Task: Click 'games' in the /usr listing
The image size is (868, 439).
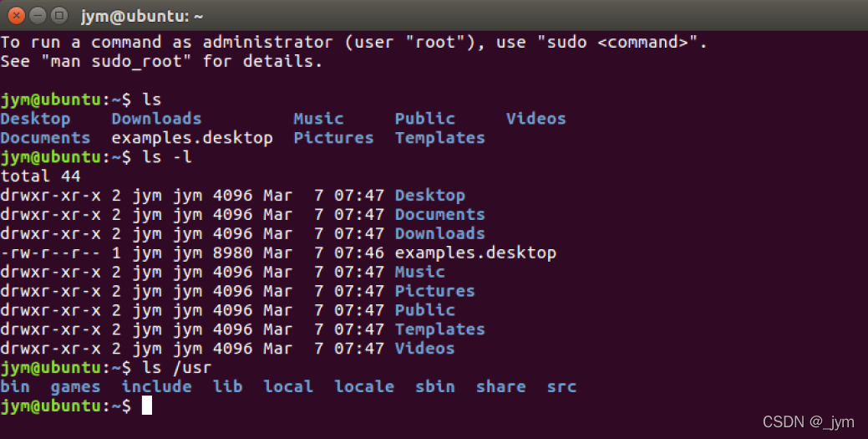Action: (76, 387)
